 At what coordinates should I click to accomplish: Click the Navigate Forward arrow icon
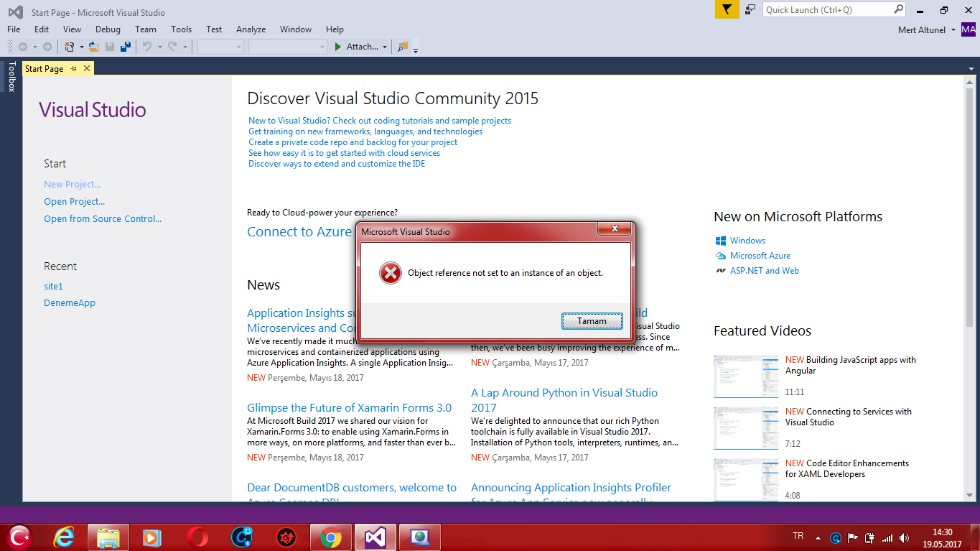click(x=47, y=47)
